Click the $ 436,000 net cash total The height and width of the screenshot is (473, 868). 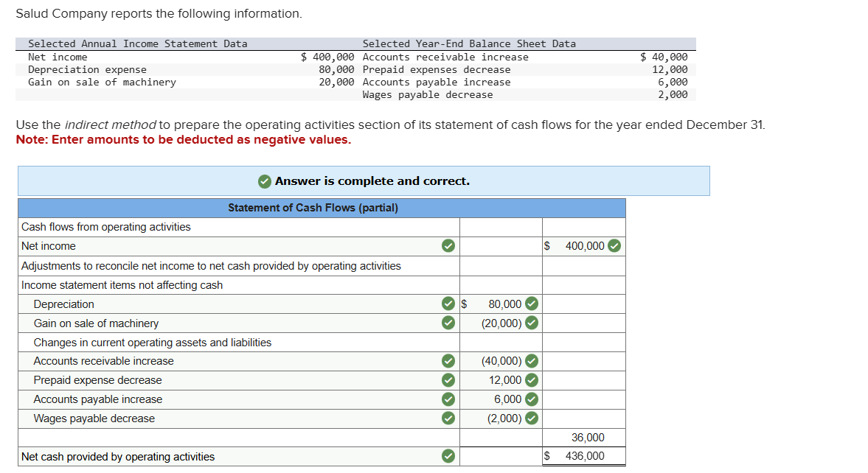[x=584, y=456]
